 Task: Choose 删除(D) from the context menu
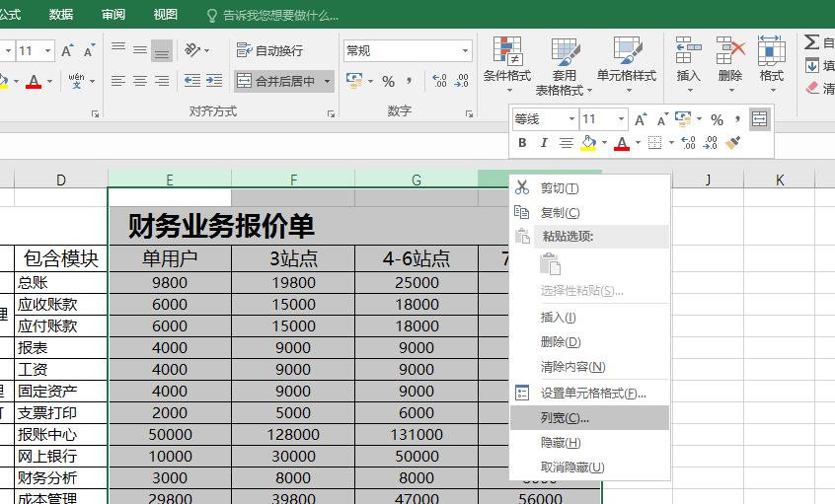click(589, 342)
